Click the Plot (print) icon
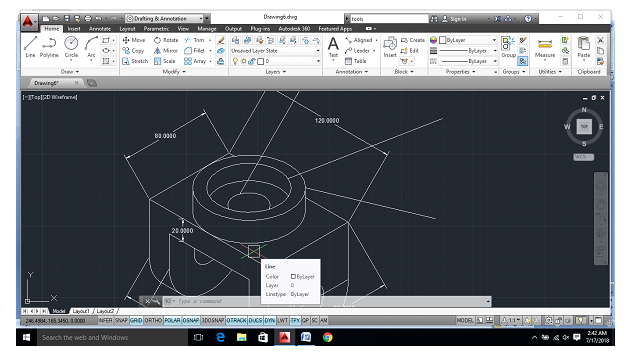The height and width of the screenshot is (362, 633). 88,18
